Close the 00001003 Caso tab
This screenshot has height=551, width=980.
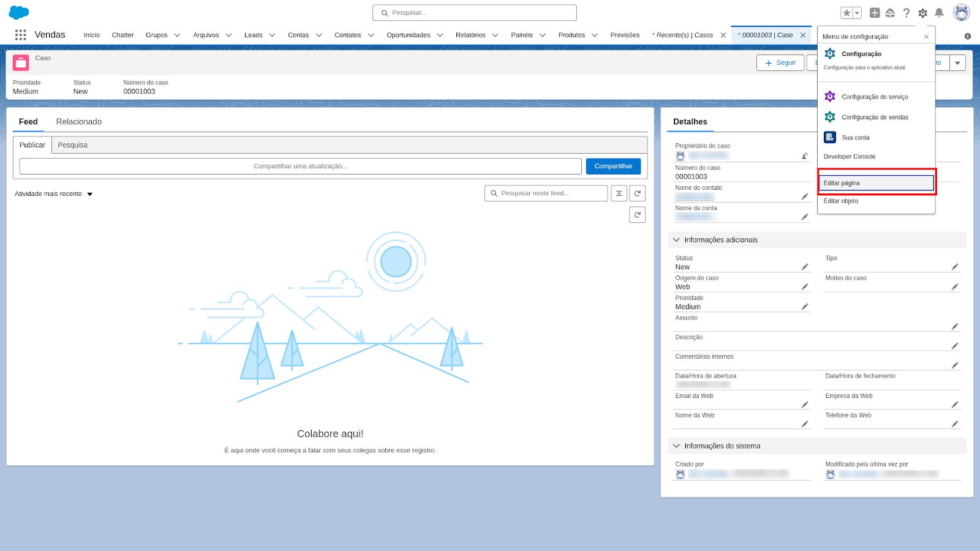pyautogui.click(x=803, y=36)
